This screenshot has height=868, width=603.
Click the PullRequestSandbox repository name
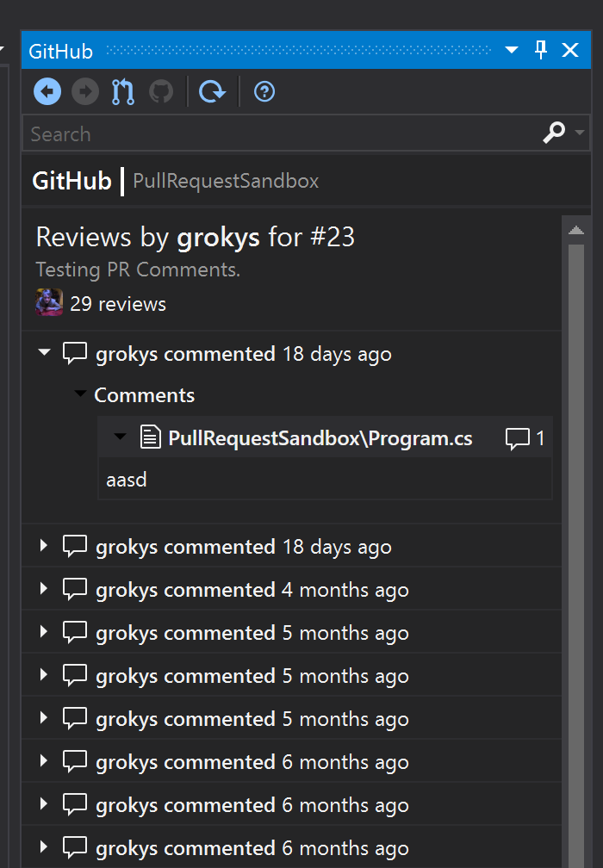(226, 181)
